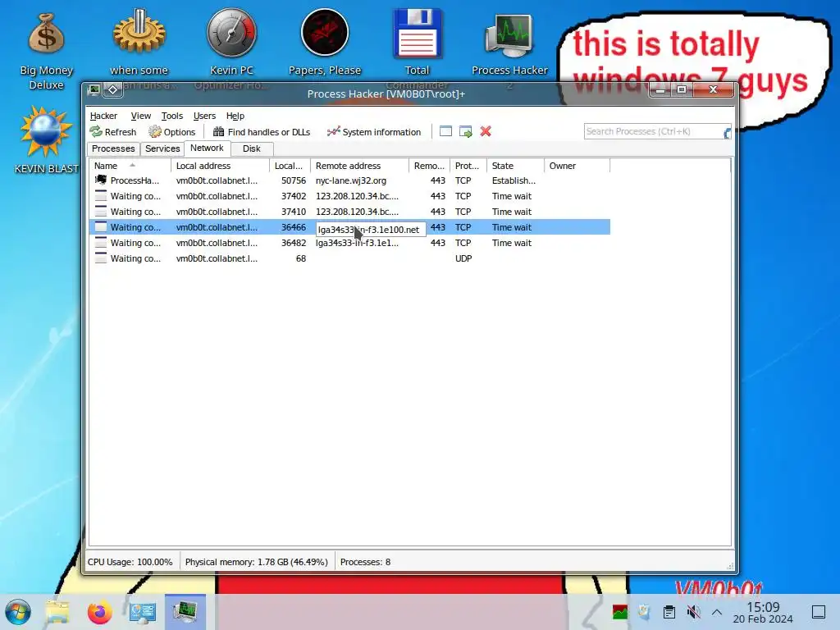840x630 pixels.
Task: Open Options in the toolbar
Action: (172, 132)
